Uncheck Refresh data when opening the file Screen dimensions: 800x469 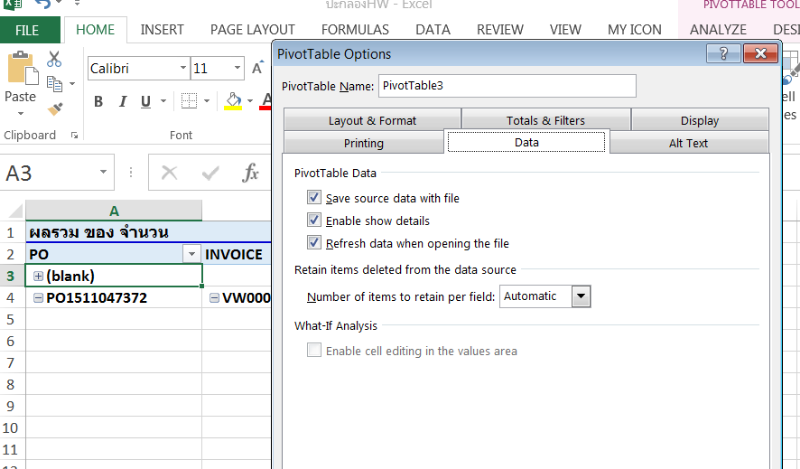coord(315,243)
